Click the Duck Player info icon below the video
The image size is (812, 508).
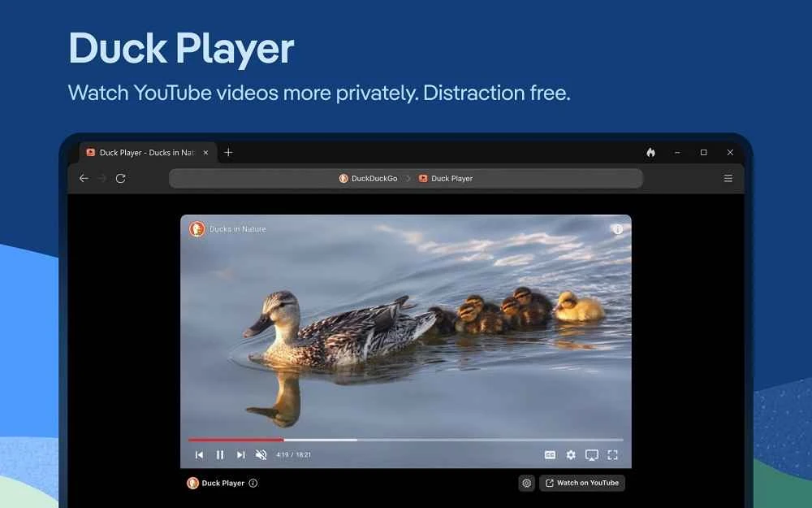pos(253,483)
